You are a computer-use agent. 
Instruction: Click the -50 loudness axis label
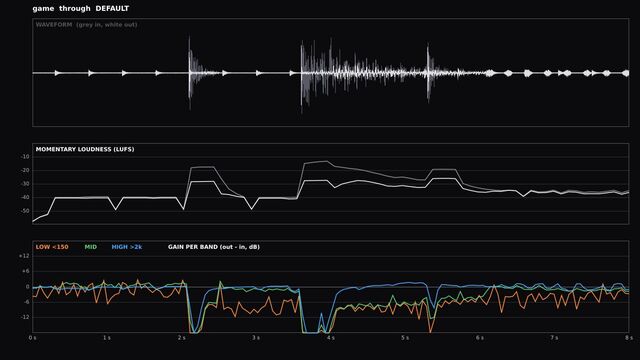coord(25,211)
